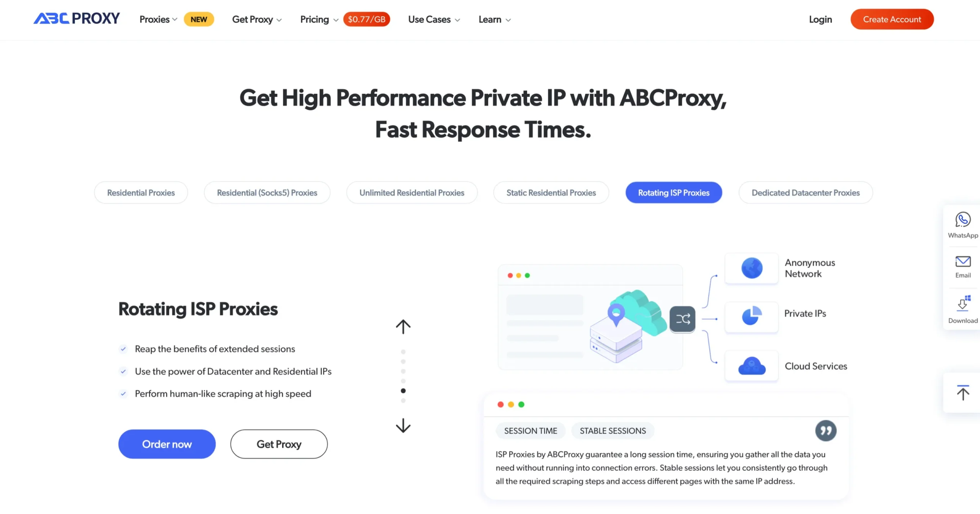Select the Rotating ISP Proxies tab
Image resolution: width=980 pixels, height=514 pixels.
[673, 193]
